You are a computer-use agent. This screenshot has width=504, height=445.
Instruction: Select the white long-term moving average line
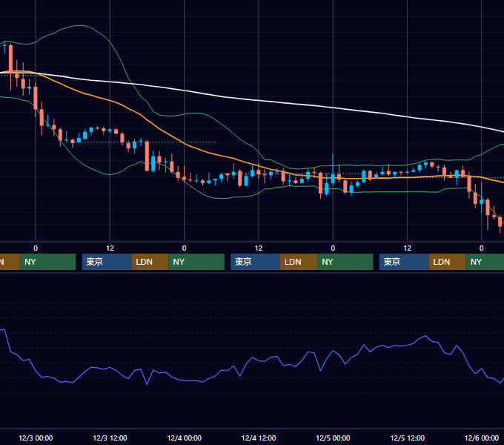point(259,101)
